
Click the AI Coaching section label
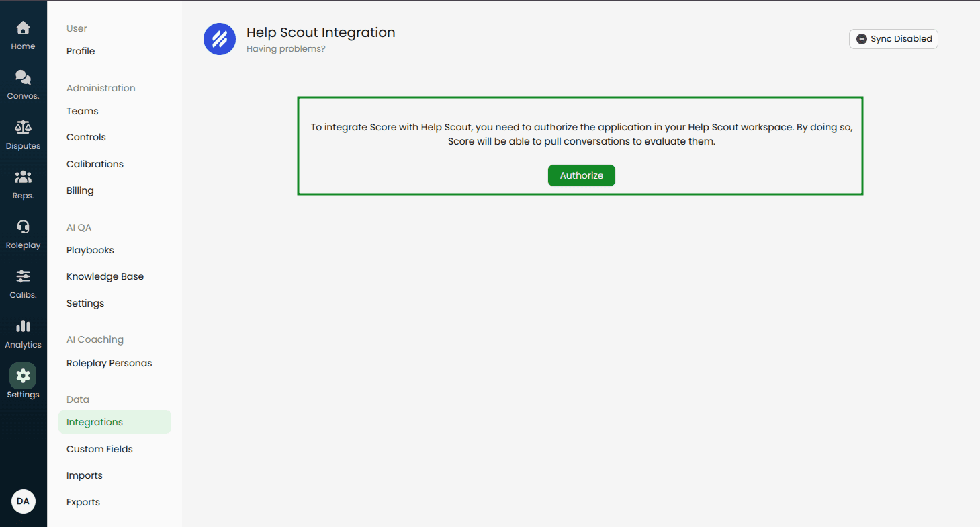(x=95, y=340)
